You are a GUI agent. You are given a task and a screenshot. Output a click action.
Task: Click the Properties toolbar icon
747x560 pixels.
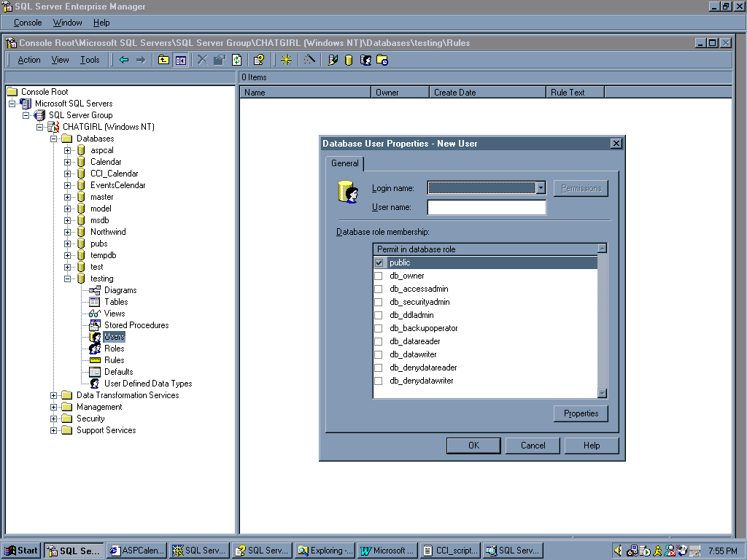point(219,60)
